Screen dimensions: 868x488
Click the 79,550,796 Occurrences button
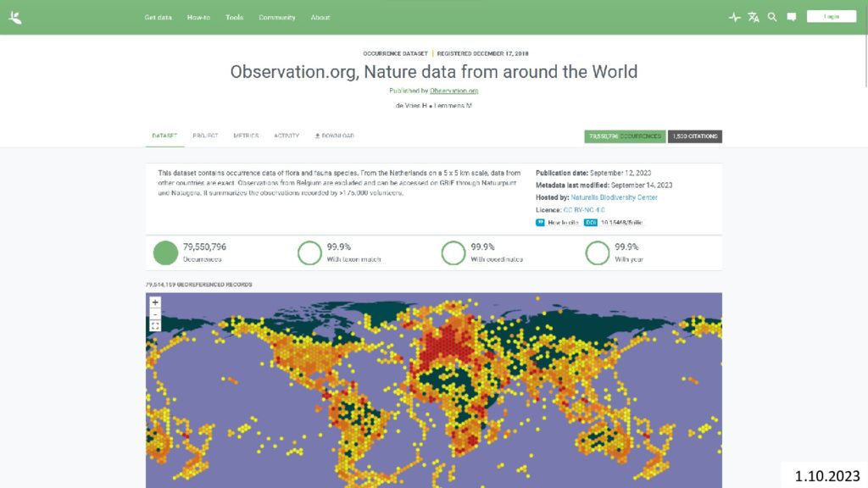[625, 136]
